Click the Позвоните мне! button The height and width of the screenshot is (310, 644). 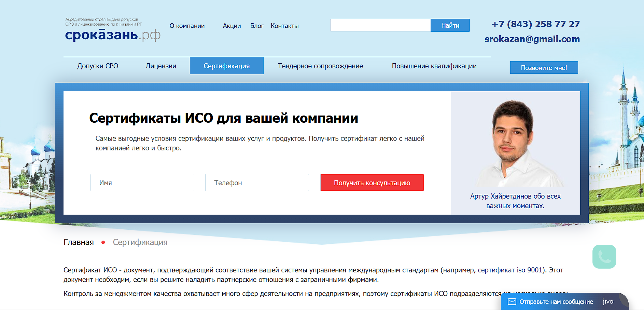click(x=544, y=68)
